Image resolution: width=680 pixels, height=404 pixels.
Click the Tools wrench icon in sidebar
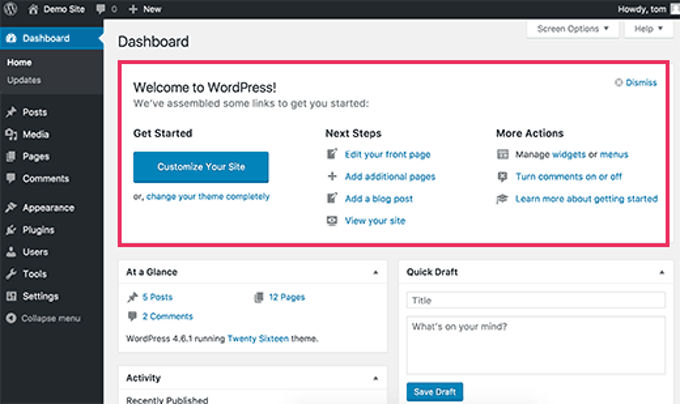11,274
